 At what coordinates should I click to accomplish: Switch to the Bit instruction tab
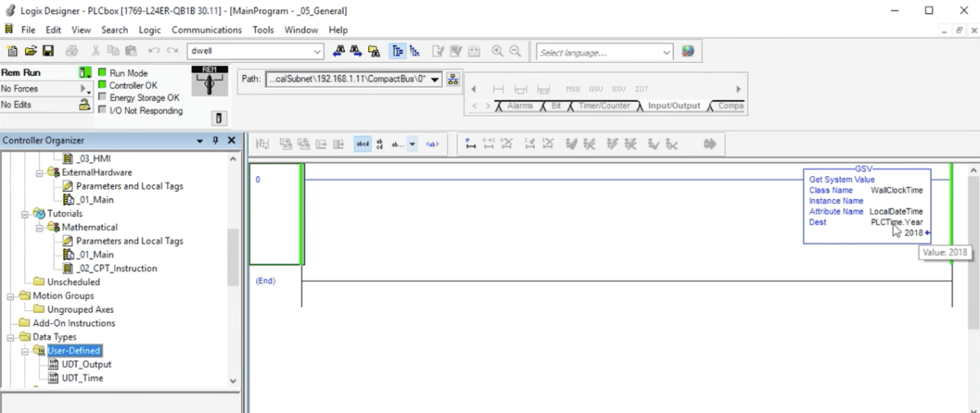click(x=556, y=106)
